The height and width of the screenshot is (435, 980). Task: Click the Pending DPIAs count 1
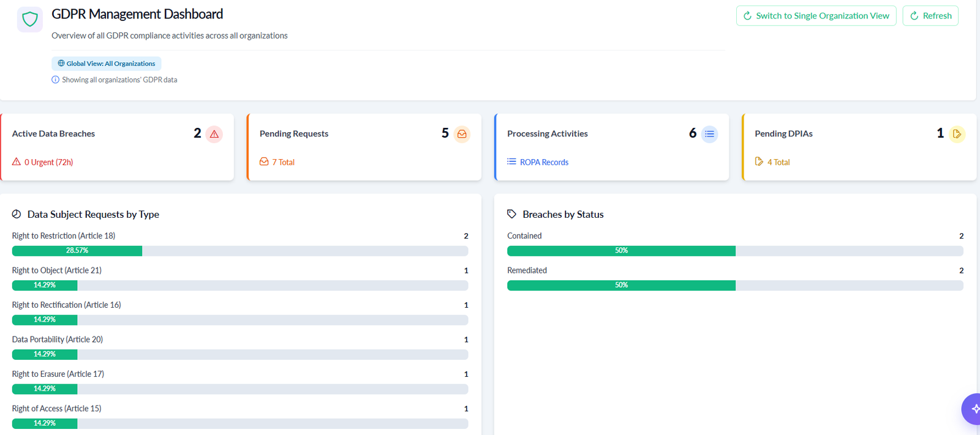pyautogui.click(x=940, y=133)
